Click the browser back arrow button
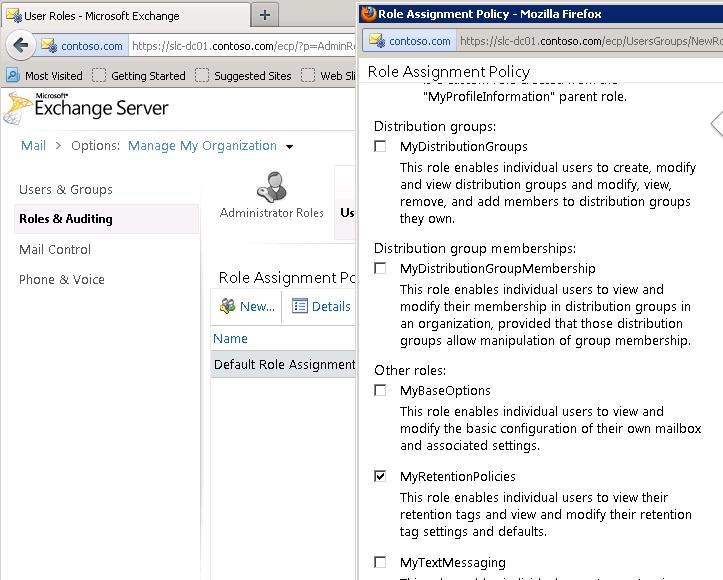Screen dimensions: 723x580 point(21,45)
